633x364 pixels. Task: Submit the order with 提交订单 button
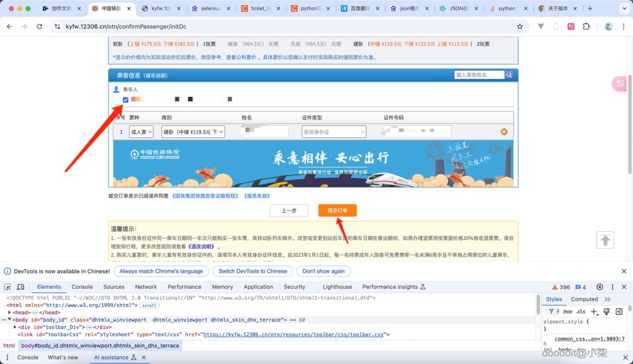click(337, 210)
